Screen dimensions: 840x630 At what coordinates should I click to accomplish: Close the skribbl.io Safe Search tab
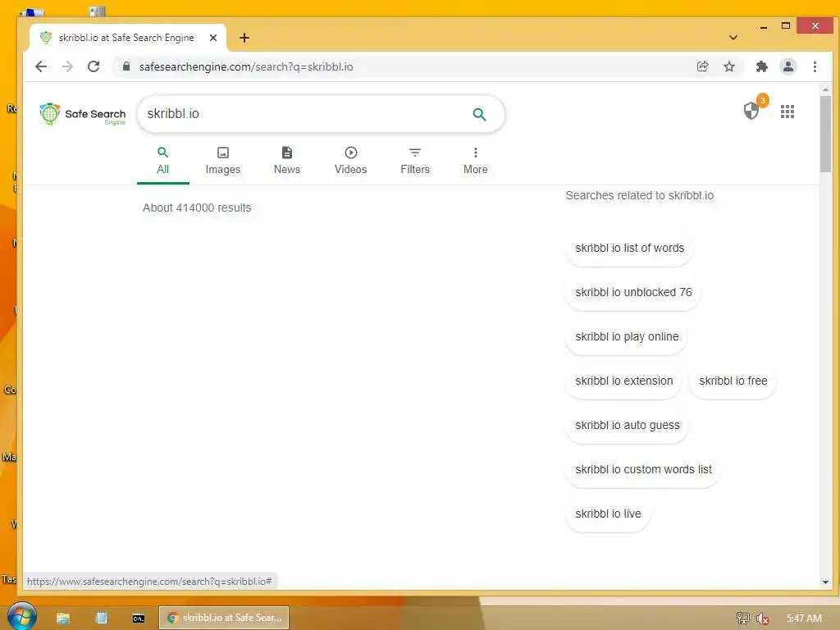coord(213,38)
